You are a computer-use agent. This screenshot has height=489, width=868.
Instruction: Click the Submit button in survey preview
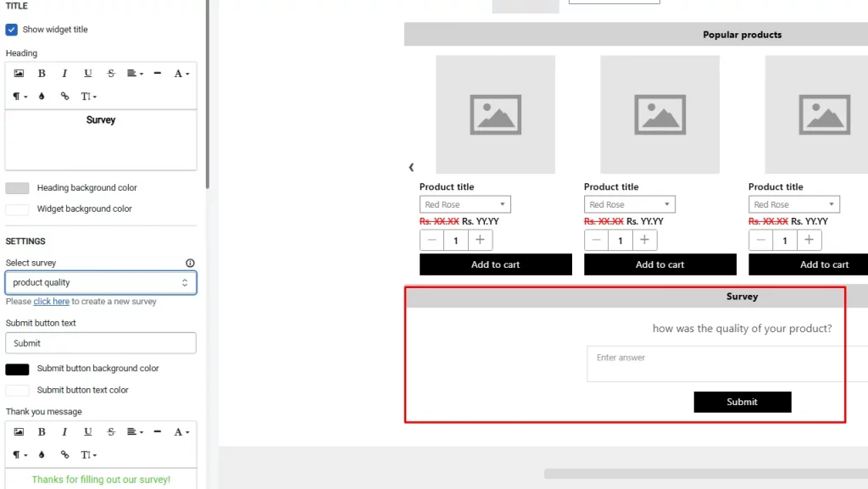coord(742,403)
